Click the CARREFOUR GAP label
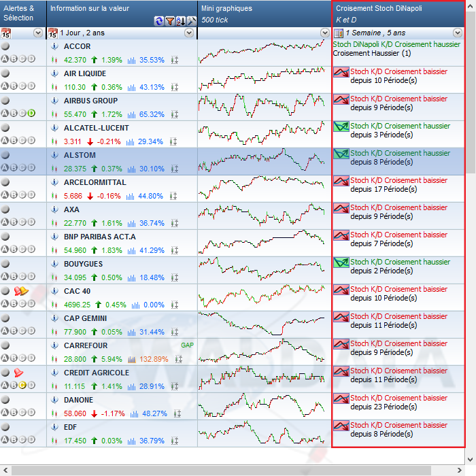Viewport: 476px width, 476px height. [x=187, y=345]
